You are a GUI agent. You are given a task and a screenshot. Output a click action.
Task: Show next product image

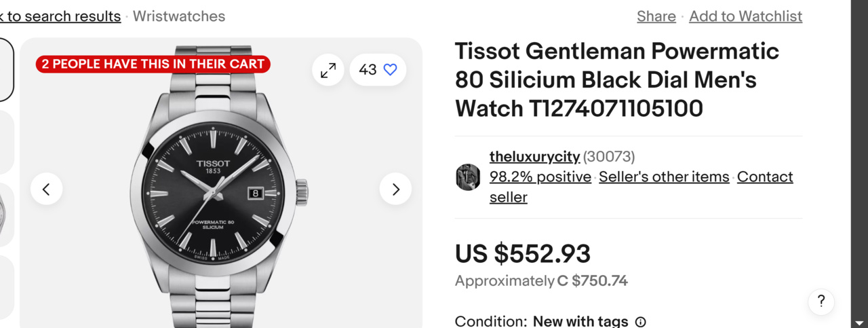pos(395,189)
